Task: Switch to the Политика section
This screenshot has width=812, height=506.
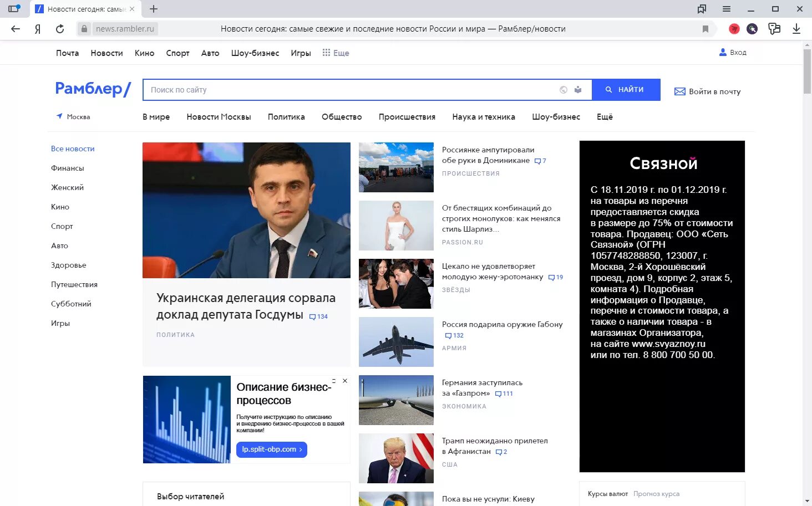Action: point(286,117)
